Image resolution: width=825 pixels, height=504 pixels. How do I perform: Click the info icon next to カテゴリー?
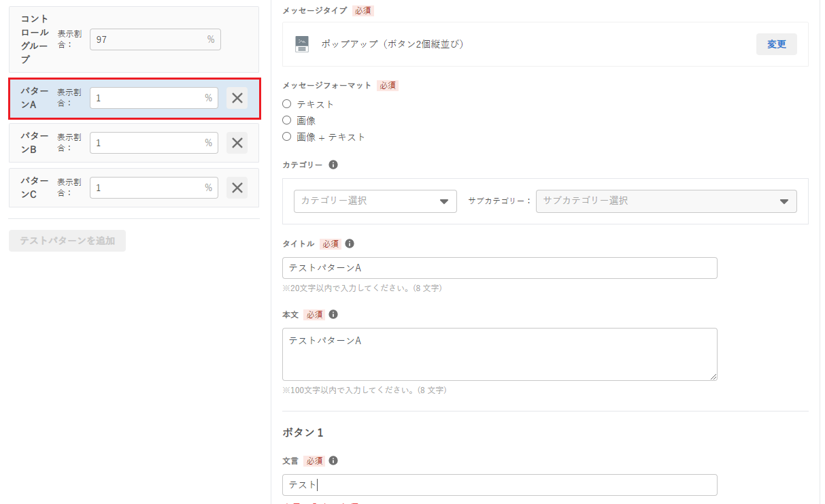[333, 165]
